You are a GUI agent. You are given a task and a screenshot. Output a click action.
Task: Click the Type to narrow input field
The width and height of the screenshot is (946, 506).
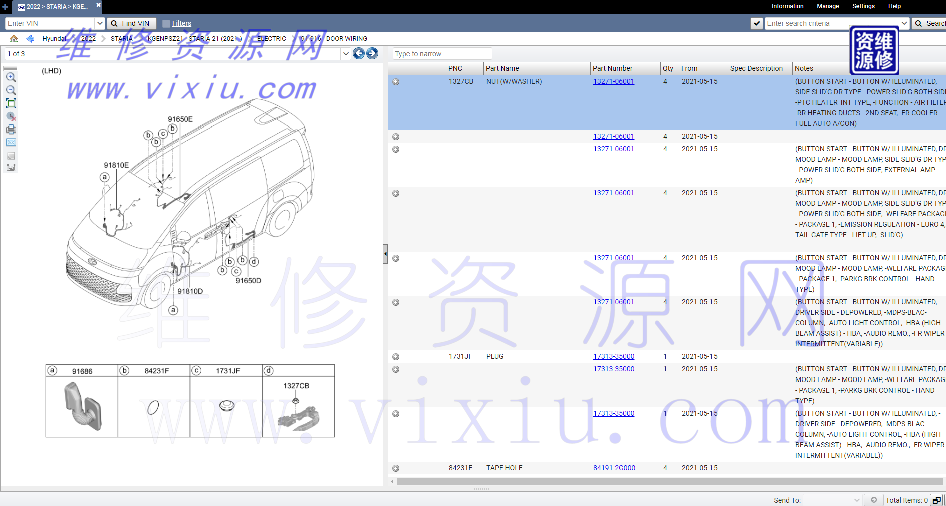pos(440,53)
